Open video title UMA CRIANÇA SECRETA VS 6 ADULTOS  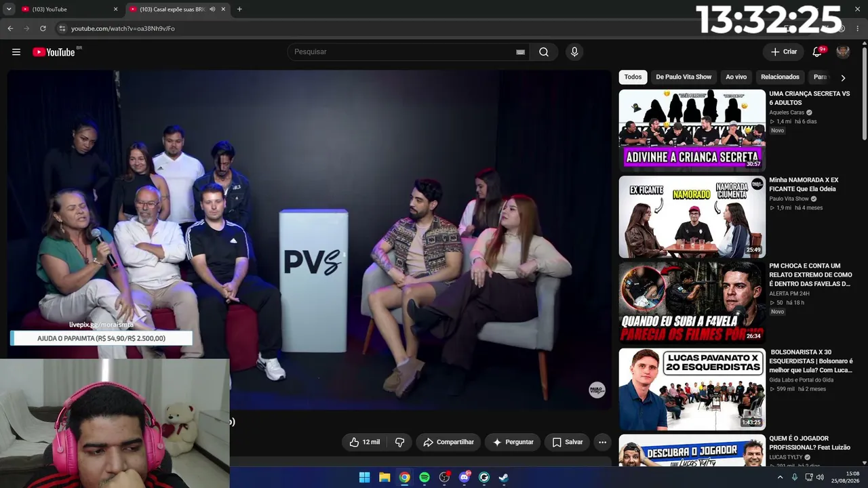point(809,98)
